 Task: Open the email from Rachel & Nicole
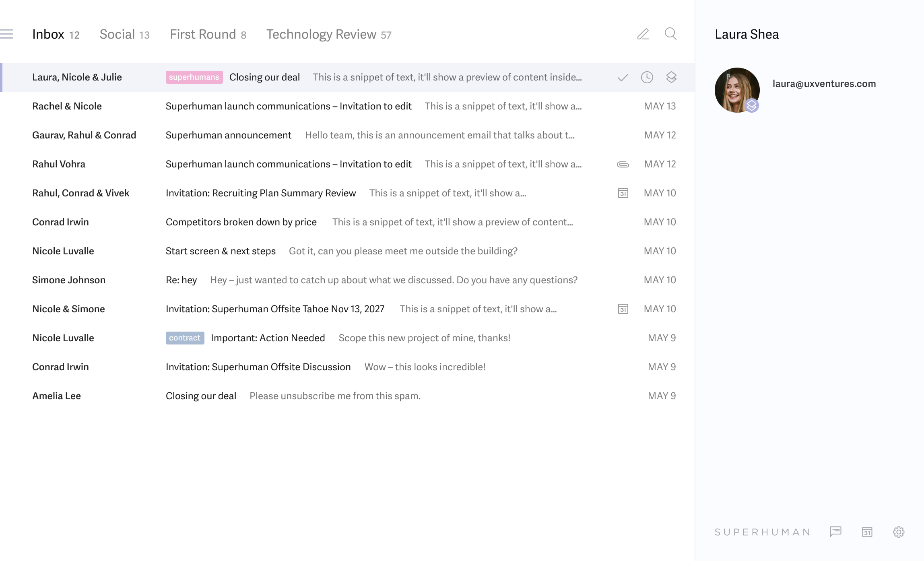pyautogui.click(x=347, y=106)
